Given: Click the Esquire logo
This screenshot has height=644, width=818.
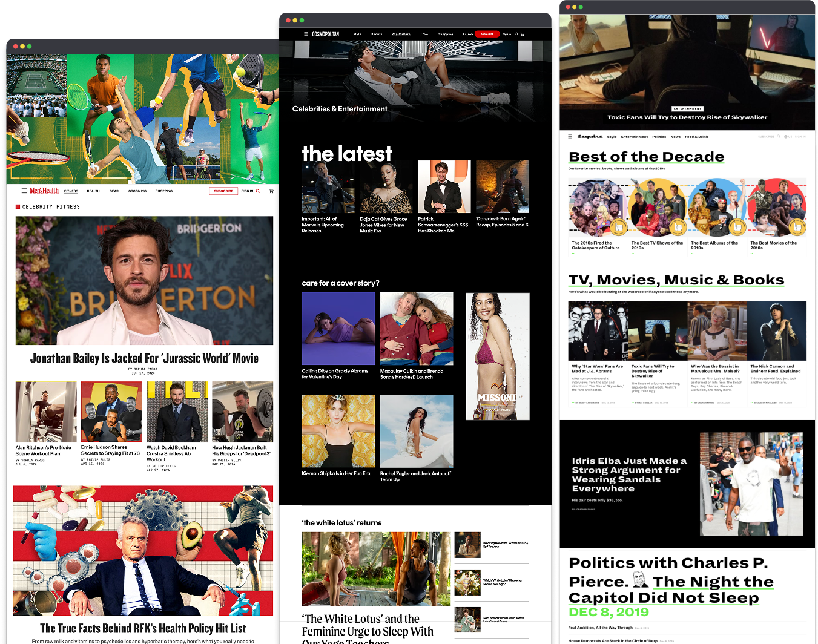Looking at the screenshot, I should [590, 137].
